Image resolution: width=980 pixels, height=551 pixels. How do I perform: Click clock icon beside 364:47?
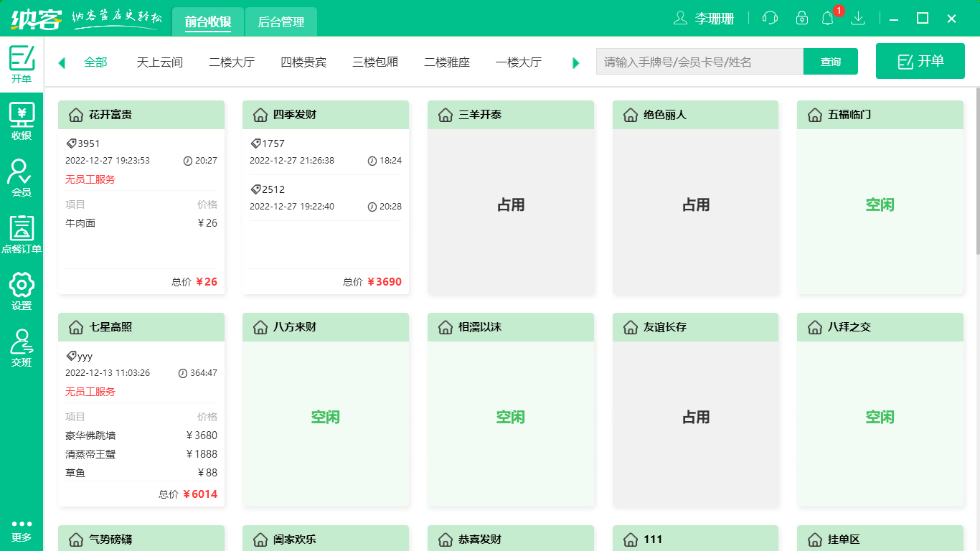tap(182, 373)
